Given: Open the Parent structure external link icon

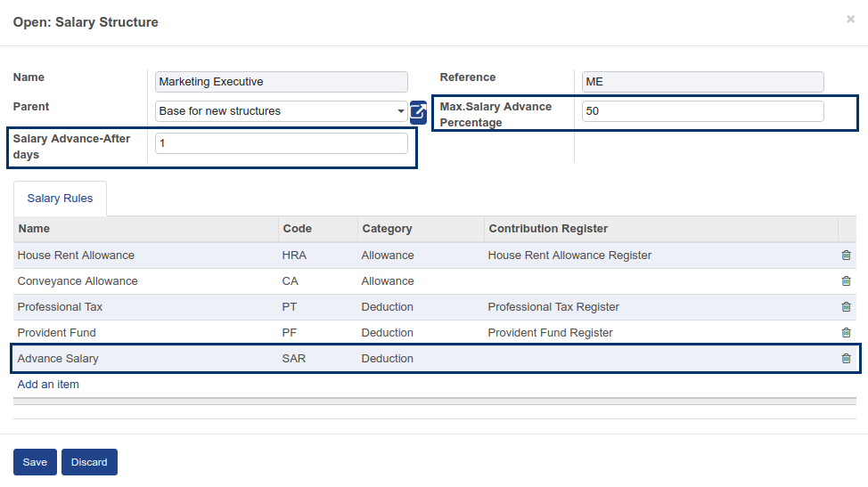Looking at the screenshot, I should (418, 111).
